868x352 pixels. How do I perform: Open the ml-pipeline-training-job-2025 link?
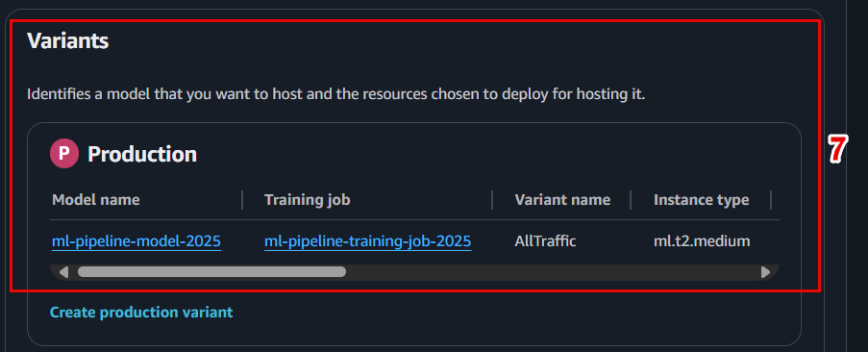[367, 241]
